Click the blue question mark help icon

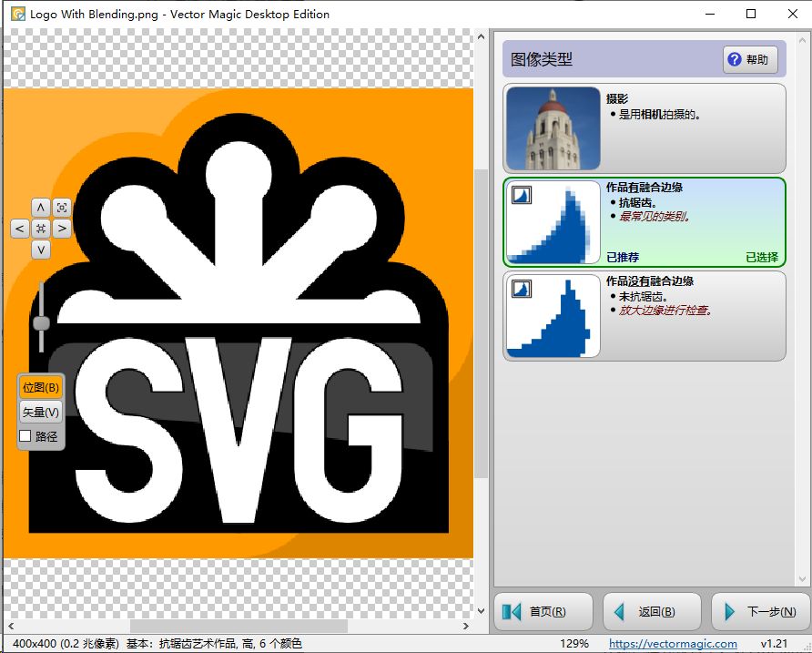pos(735,59)
